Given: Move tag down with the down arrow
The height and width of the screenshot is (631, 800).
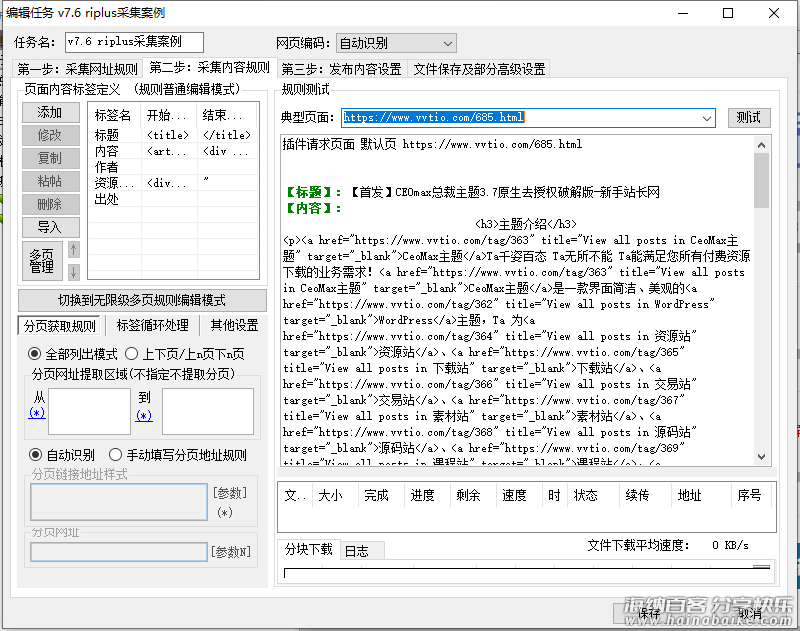Looking at the screenshot, I should [73, 272].
